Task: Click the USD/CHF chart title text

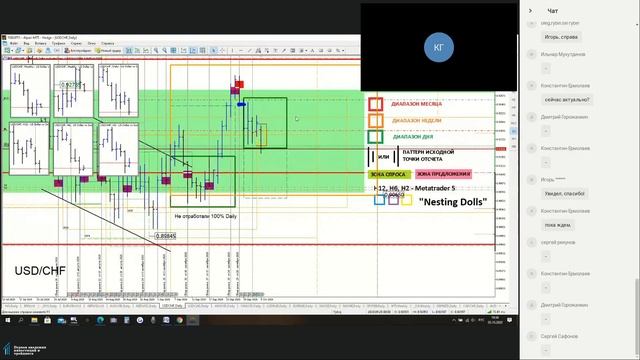Action: (40, 271)
